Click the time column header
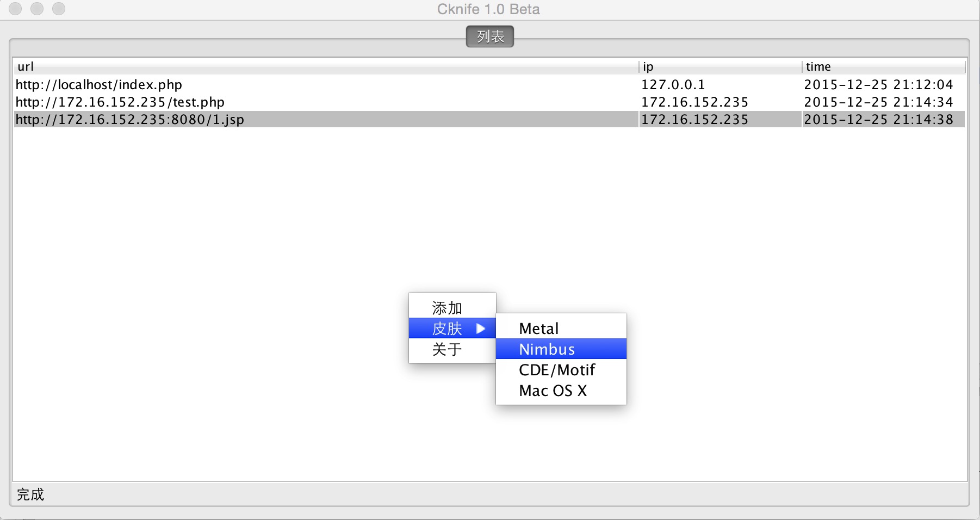The image size is (980, 520). tap(818, 66)
